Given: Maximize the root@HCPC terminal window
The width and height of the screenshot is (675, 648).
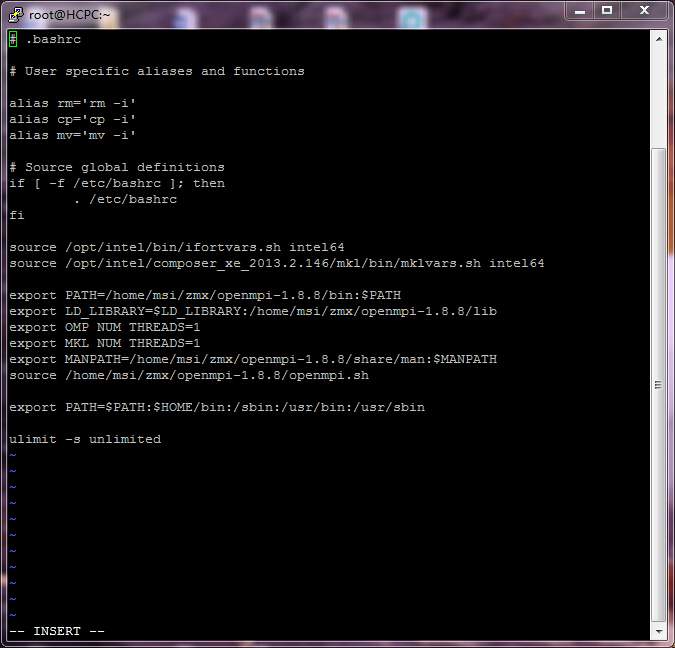Looking at the screenshot, I should point(607,11).
